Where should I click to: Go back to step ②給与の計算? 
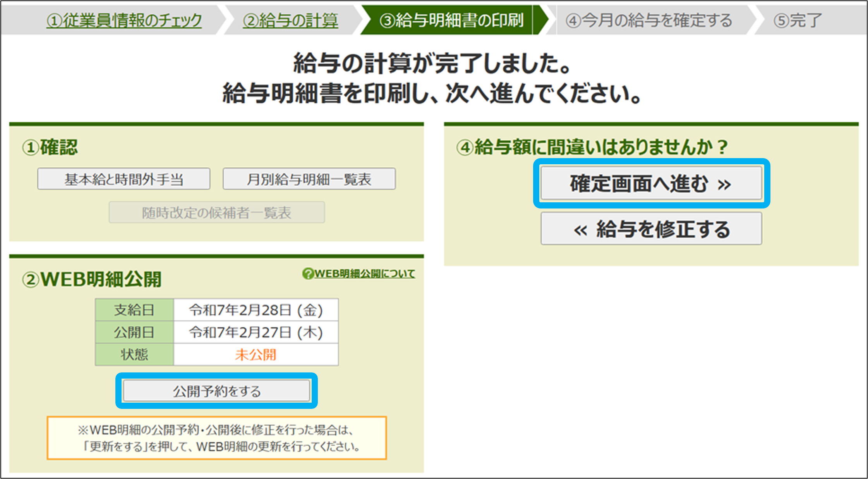[290, 20]
